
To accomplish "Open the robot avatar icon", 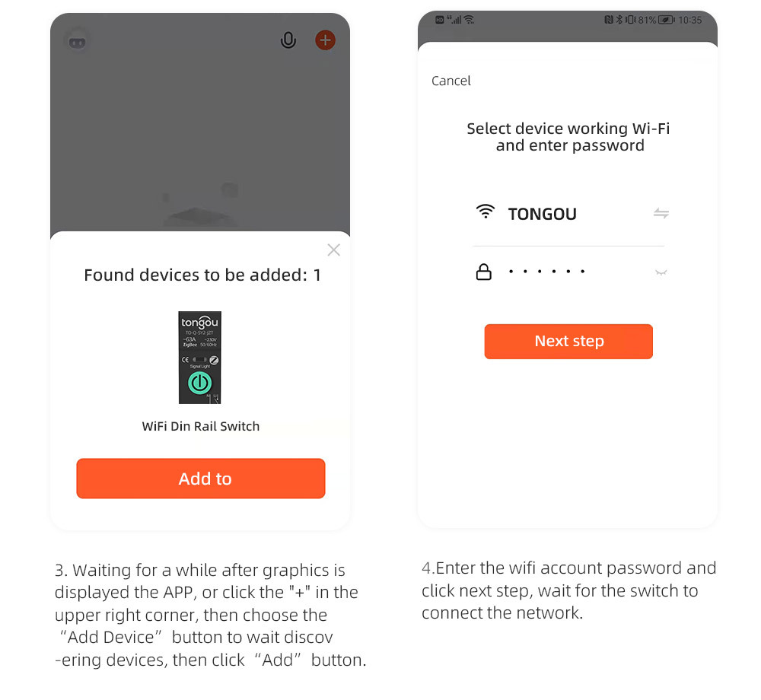I will [77, 42].
